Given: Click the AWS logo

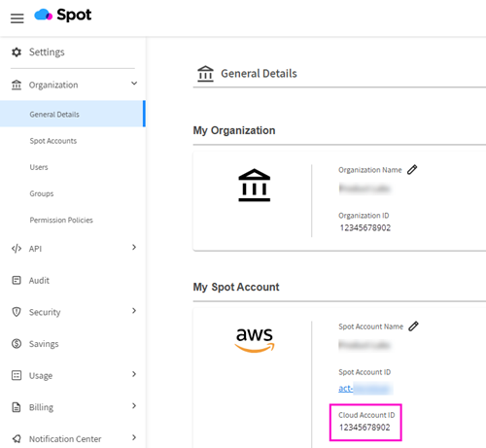Looking at the screenshot, I should [x=255, y=340].
